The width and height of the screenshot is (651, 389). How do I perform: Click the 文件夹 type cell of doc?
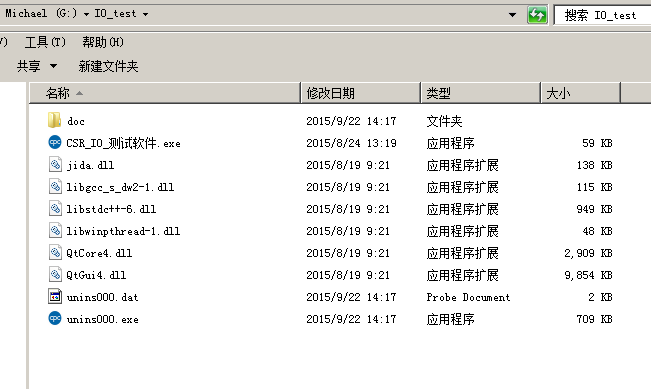click(x=444, y=121)
